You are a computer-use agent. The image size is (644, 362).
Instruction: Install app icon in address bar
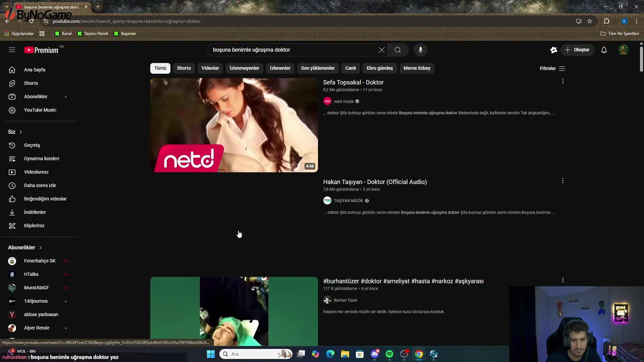[x=579, y=21]
